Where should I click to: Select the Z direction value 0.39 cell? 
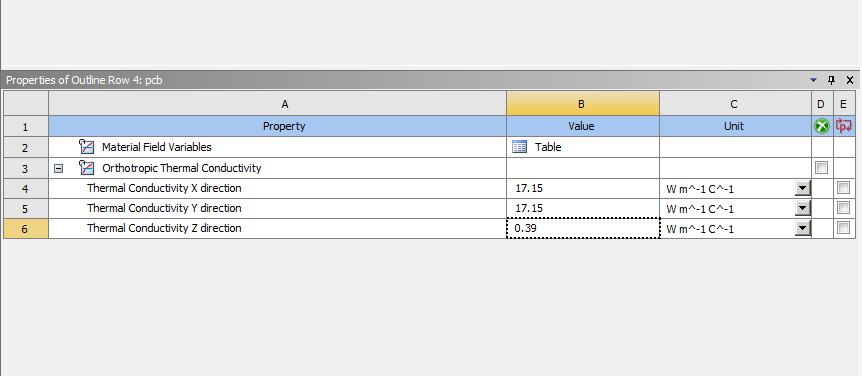pyautogui.click(x=583, y=228)
